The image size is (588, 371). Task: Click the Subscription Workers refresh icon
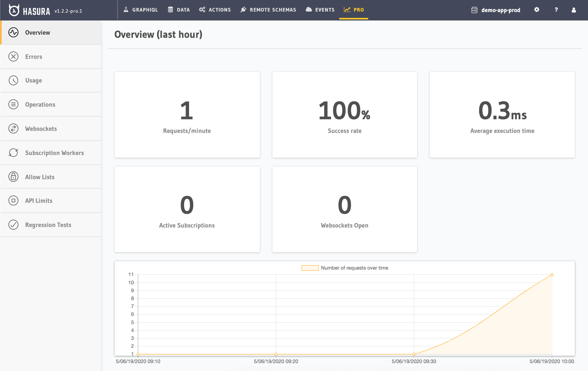point(13,153)
